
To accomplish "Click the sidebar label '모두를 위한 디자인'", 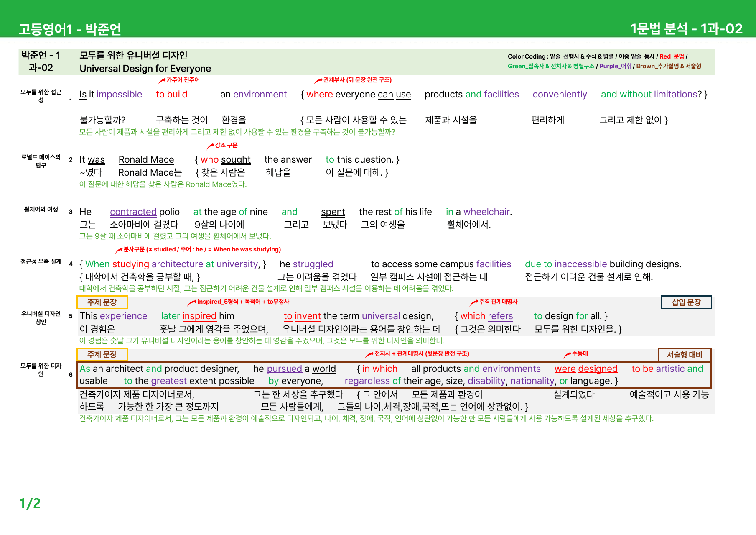I will (41, 370).
